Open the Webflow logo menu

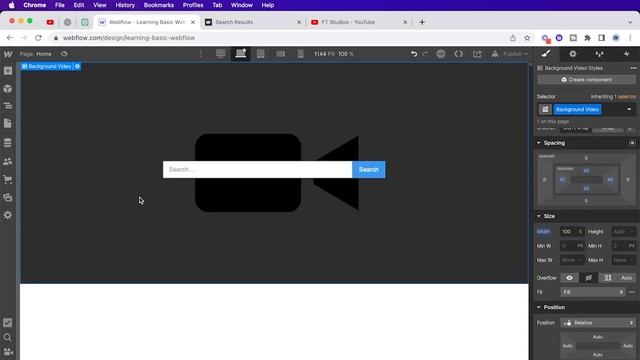pyautogui.click(x=8, y=54)
